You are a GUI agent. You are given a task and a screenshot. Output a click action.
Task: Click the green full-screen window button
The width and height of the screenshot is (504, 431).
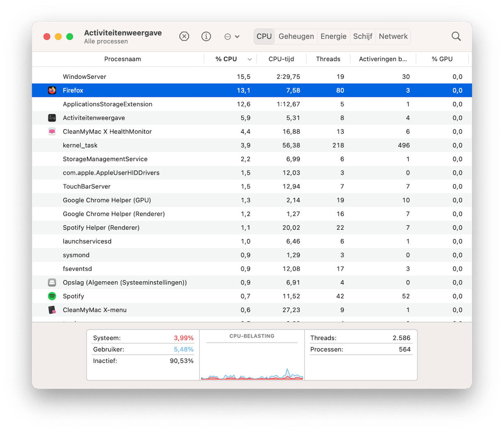pos(70,37)
